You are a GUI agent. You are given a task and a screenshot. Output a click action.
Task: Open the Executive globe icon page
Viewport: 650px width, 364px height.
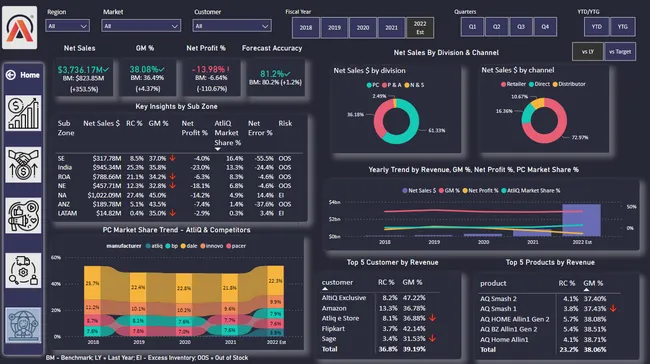click(23, 325)
